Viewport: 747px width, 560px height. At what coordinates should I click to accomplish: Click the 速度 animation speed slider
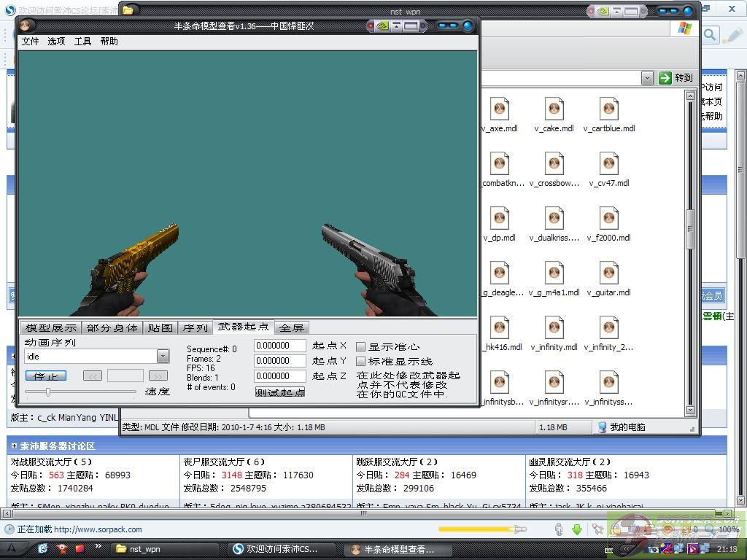[48, 392]
